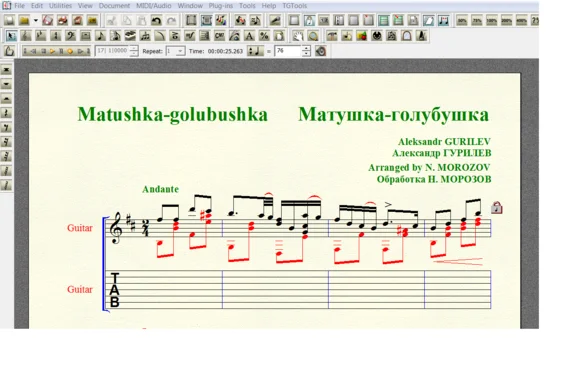Open the Tools menu
This screenshot has width=576, height=369.
(247, 6)
